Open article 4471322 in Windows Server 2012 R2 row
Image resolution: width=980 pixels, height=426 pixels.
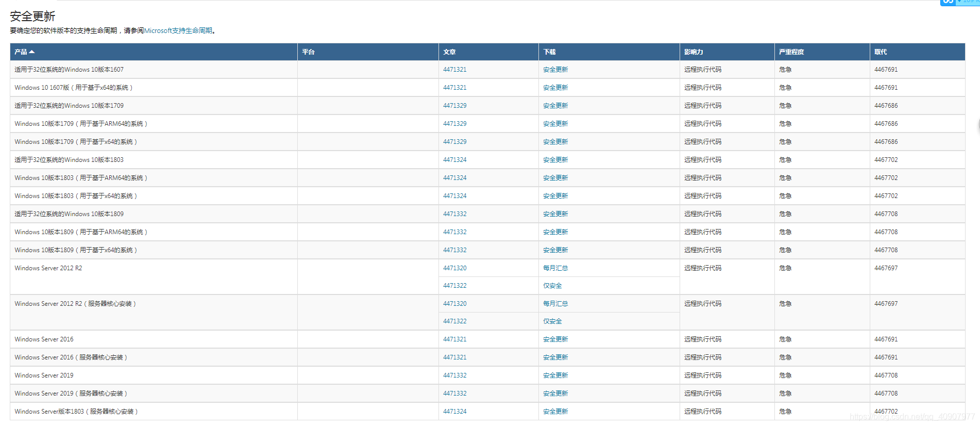click(455, 286)
